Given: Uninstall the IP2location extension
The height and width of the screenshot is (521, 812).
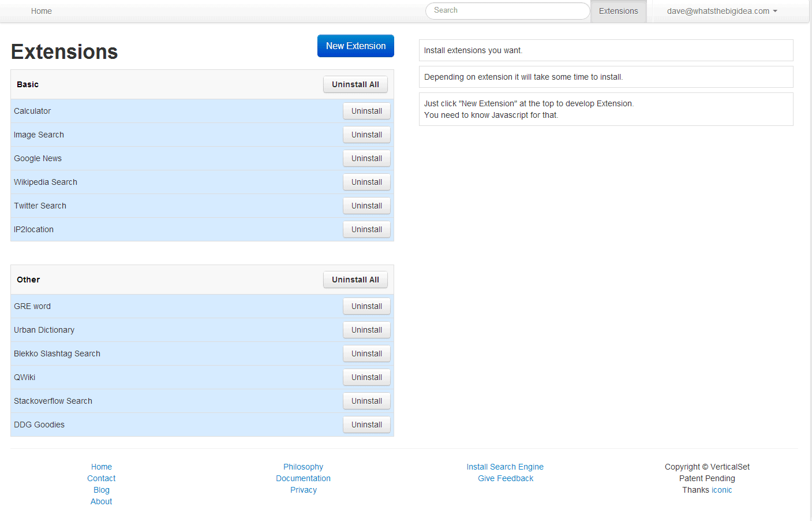Looking at the screenshot, I should click(366, 229).
